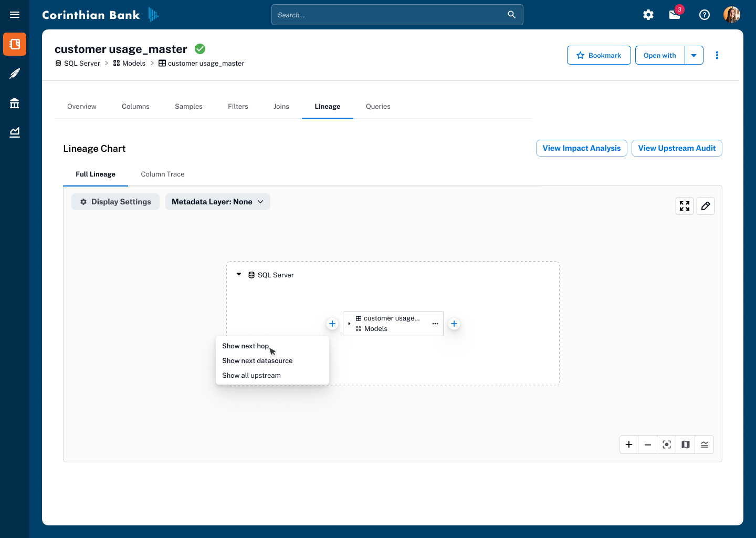Screen dimensions: 756x538
Task: Click the legend lines icon in zoom toolbar
Action: pos(705,444)
